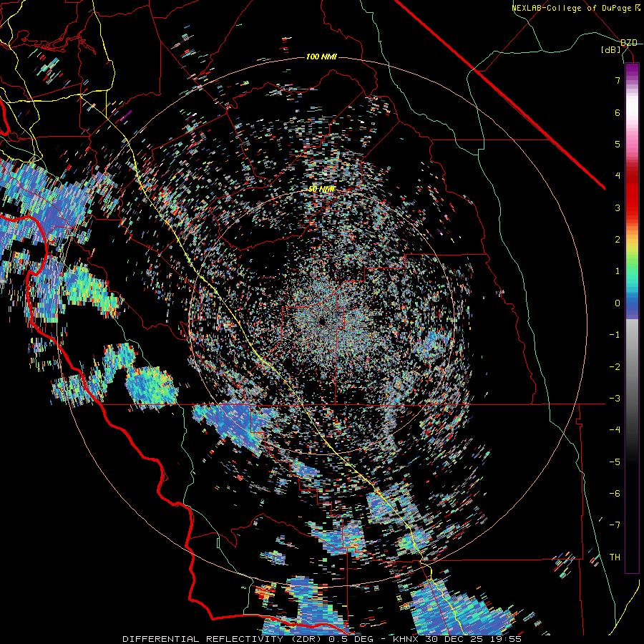Click the 50 NMI range ring label
Image resolution: width=644 pixels, height=644 pixels.
[x=321, y=190]
